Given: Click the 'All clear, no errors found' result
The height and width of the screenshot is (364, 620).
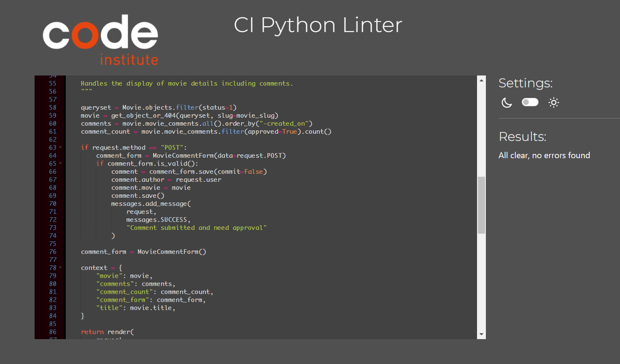Looking at the screenshot, I should point(544,155).
